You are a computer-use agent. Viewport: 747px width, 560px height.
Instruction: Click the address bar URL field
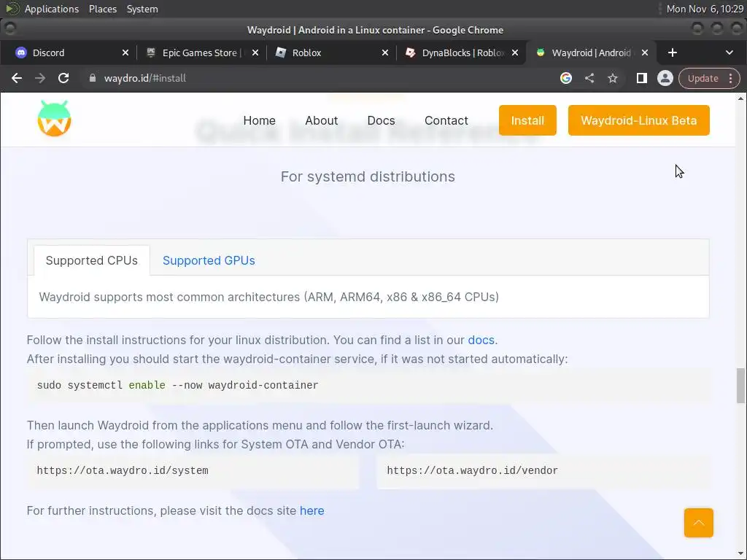pyautogui.click(x=292, y=78)
